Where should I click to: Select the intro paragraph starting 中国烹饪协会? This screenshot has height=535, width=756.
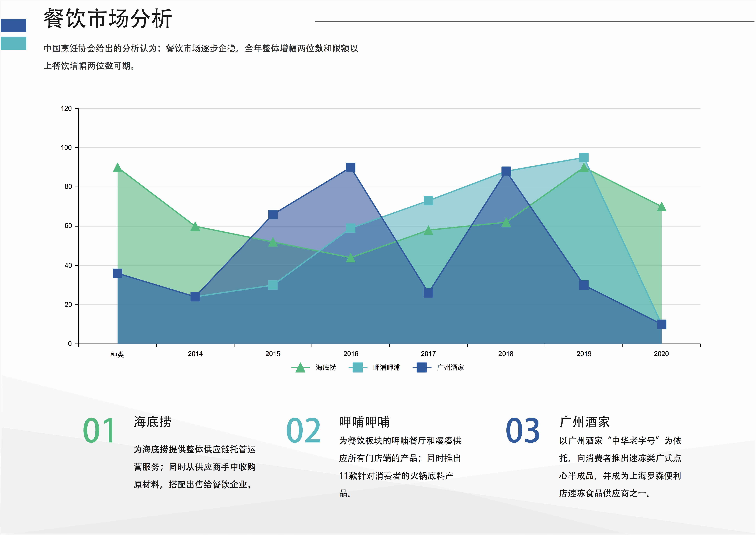201,57
